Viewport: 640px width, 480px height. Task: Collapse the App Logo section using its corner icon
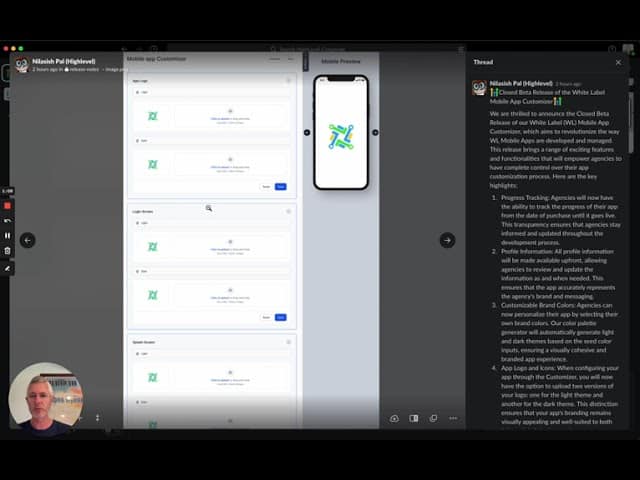288,80
